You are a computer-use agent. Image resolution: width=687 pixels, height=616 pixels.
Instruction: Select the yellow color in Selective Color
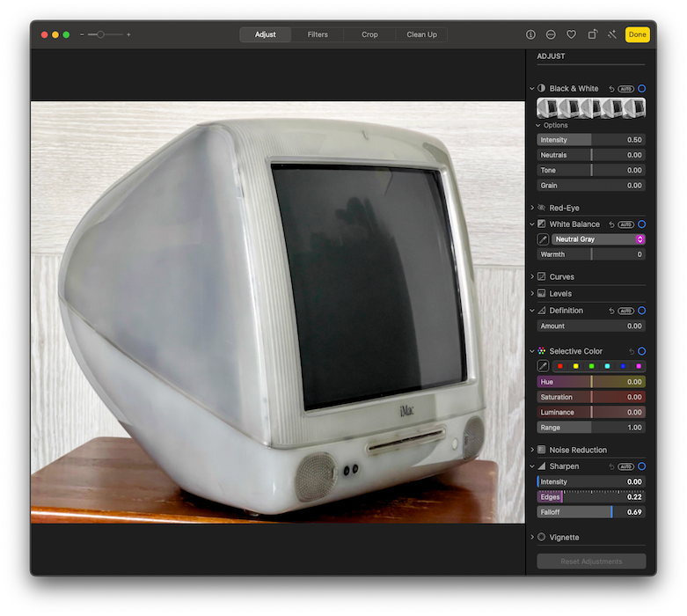[x=575, y=366]
